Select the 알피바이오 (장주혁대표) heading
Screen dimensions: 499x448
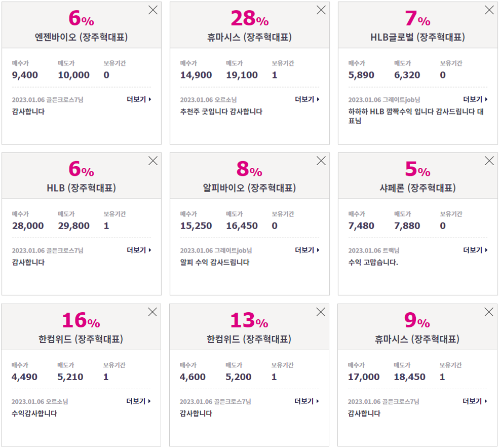pos(249,188)
